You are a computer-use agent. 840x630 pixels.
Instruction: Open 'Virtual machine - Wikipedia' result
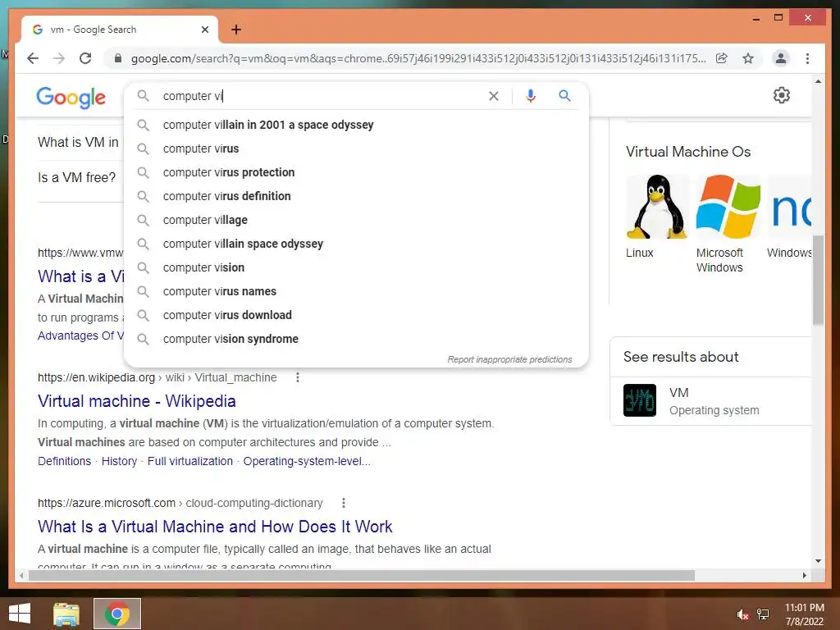(x=137, y=401)
